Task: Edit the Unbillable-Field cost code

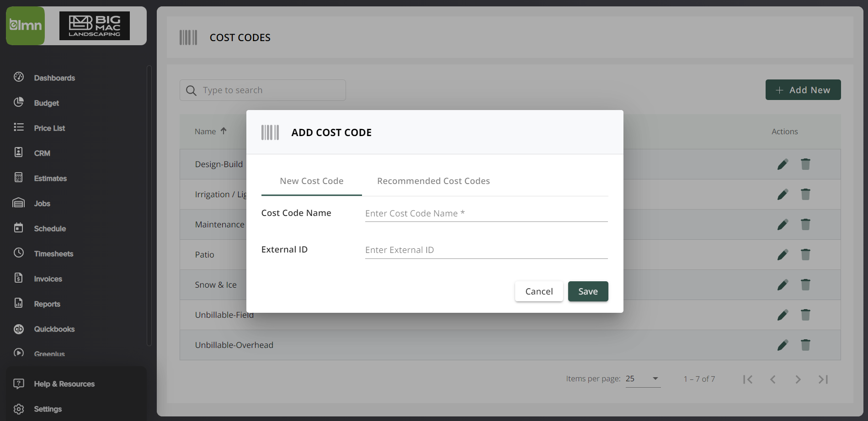Action: point(783,315)
